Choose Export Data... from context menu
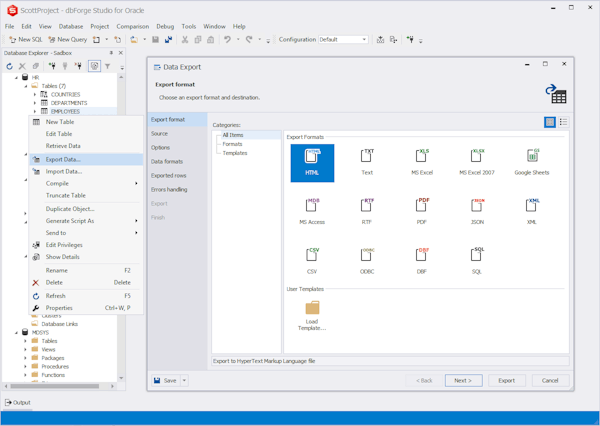This screenshot has height=426, width=600. 86,160
